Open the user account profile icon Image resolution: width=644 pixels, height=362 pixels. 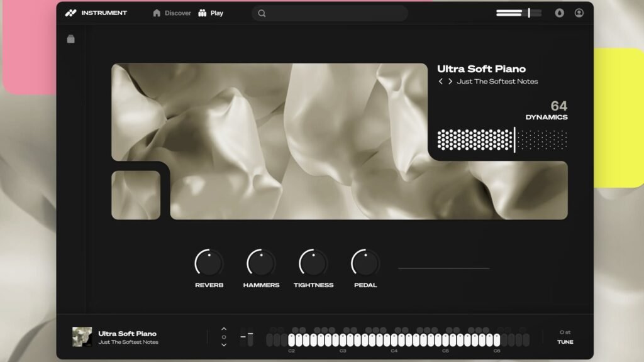(x=579, y=13)
